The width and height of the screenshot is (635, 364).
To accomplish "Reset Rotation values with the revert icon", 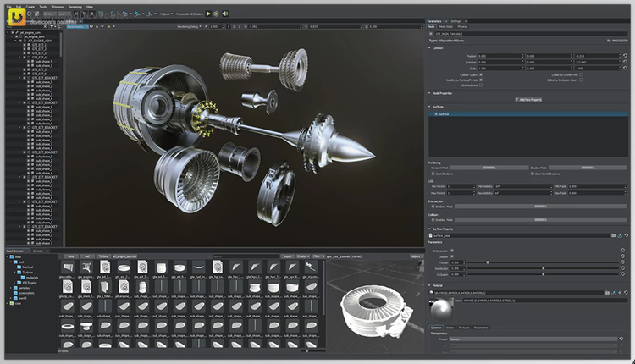I will tap(625, 62).
